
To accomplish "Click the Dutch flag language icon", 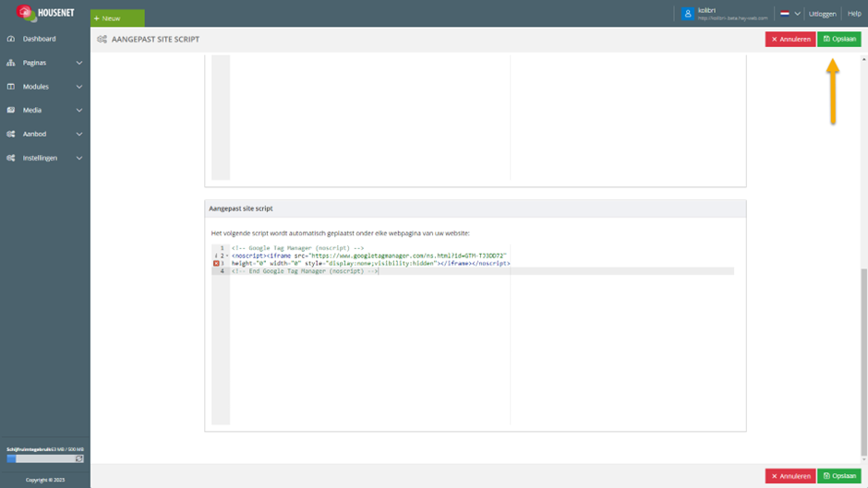I will click(x=785, y=14).
